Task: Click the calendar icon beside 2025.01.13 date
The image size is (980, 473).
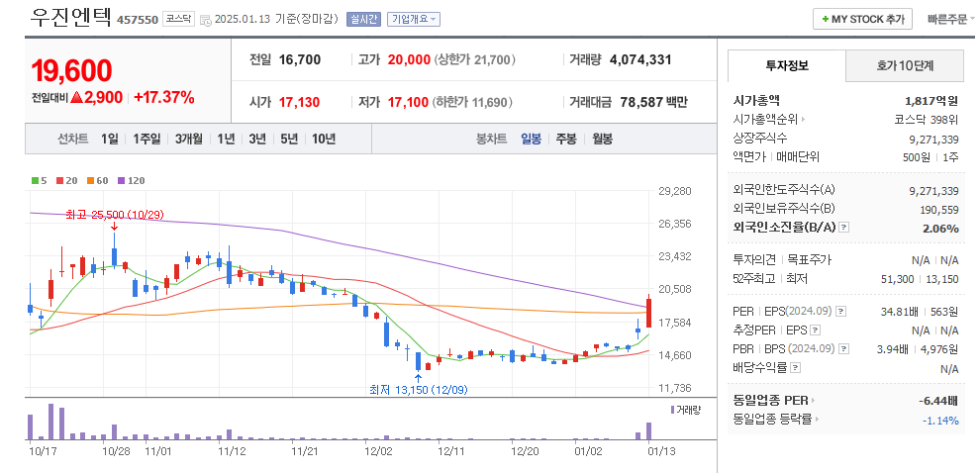Action: click(206, 20)
